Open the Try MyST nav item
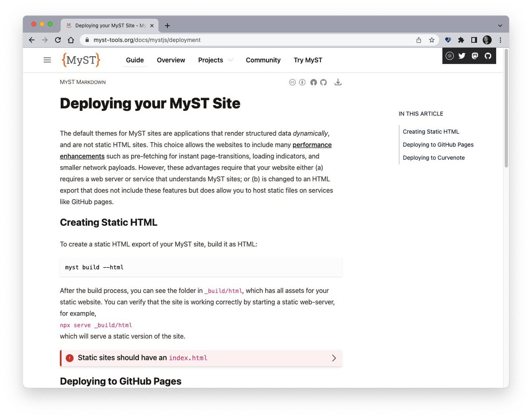The height and width of the screenshot is (418, 532). pyautogui.click(x=308, y=60)
